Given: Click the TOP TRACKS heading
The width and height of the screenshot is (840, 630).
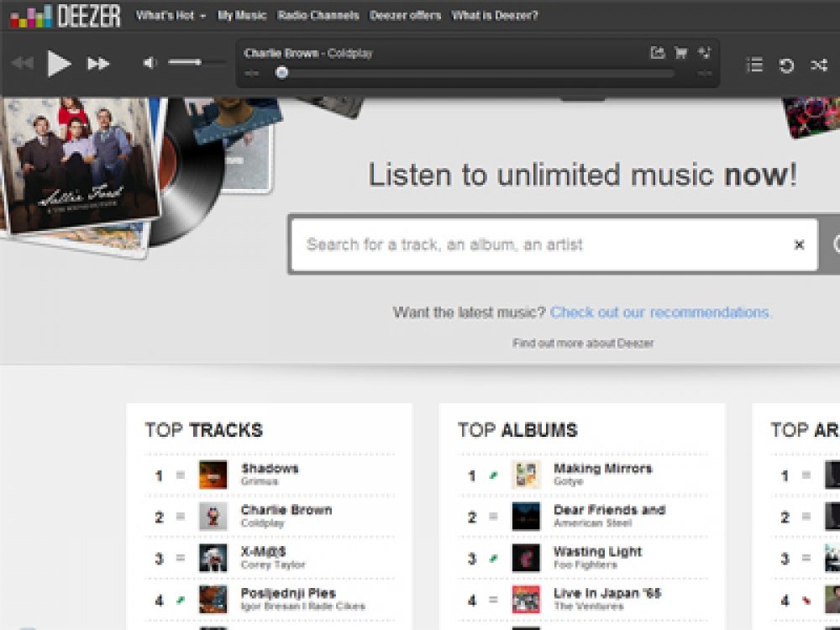Looking at the screenshot, I should pos(203,430).
